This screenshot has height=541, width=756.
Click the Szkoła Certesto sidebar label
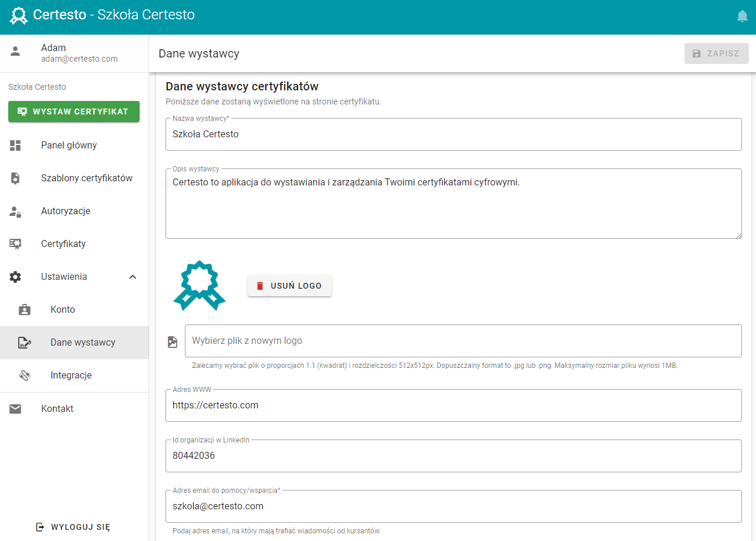37,87
